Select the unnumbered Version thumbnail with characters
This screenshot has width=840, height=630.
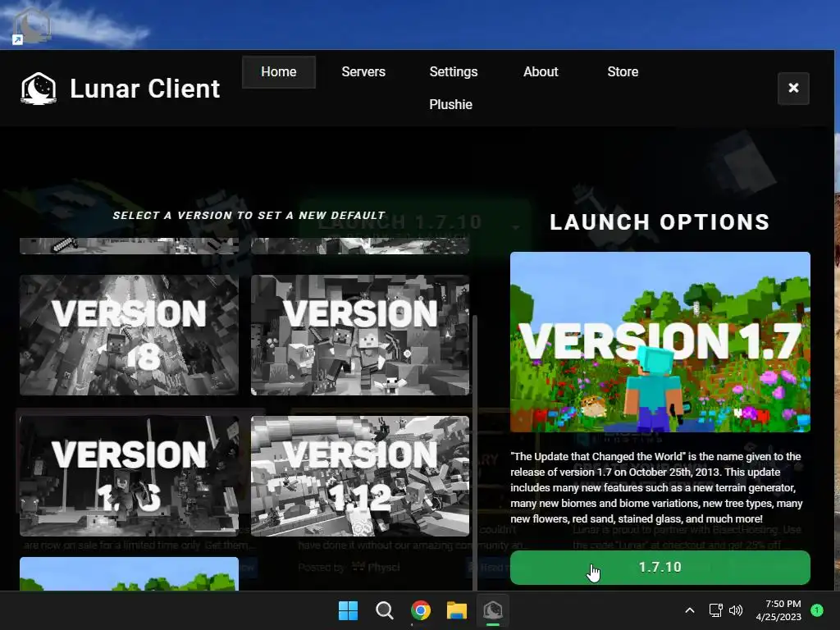(360, 335)
